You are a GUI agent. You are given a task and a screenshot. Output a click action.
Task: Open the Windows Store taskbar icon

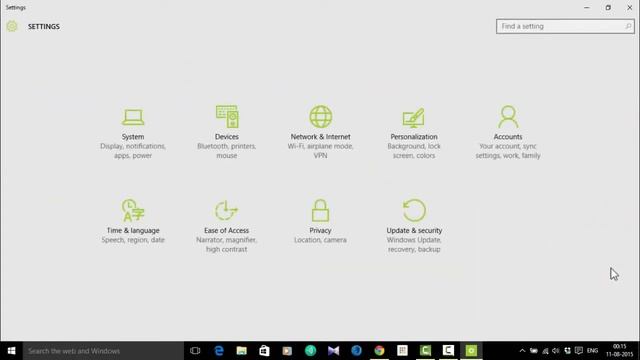pos(264,351)
